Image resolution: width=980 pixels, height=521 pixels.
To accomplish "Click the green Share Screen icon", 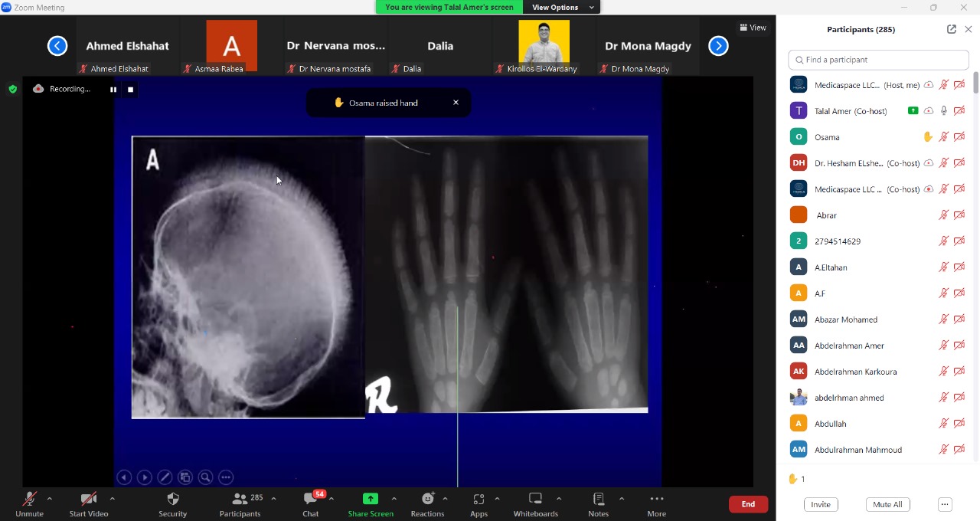I will coord(371,499).
